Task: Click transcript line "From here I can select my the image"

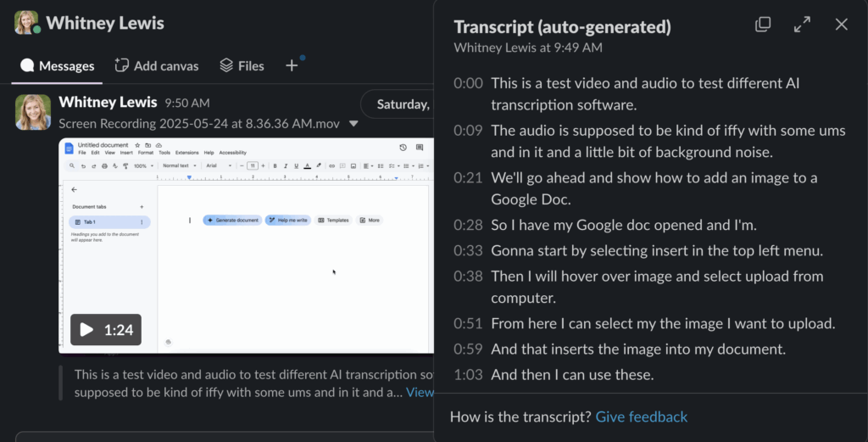Action: tap(663, 323)
